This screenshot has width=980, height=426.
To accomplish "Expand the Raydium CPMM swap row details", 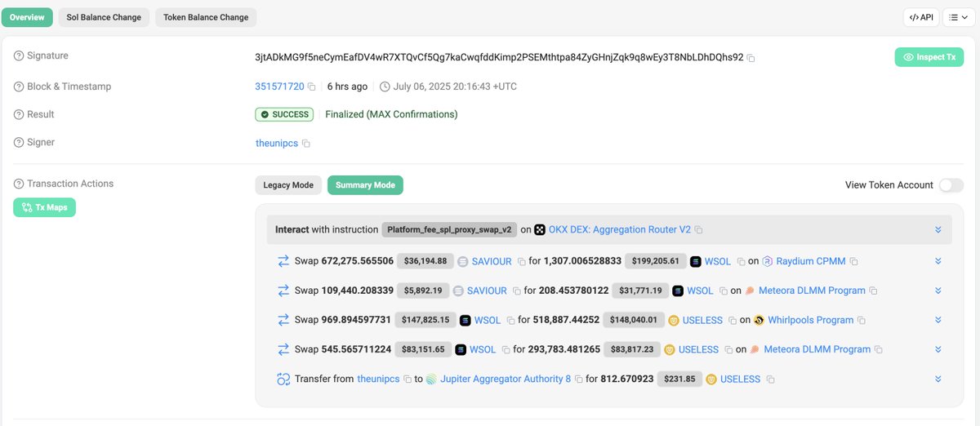I will (938, 261).
